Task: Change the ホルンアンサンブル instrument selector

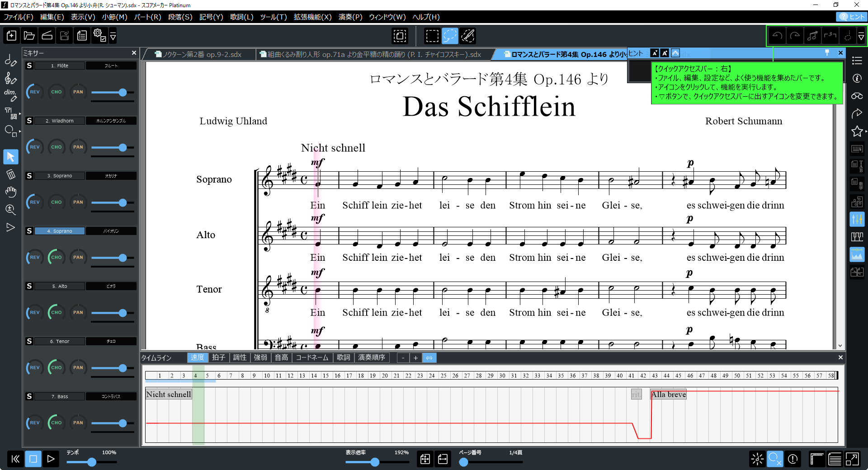Action: point(111,121)
